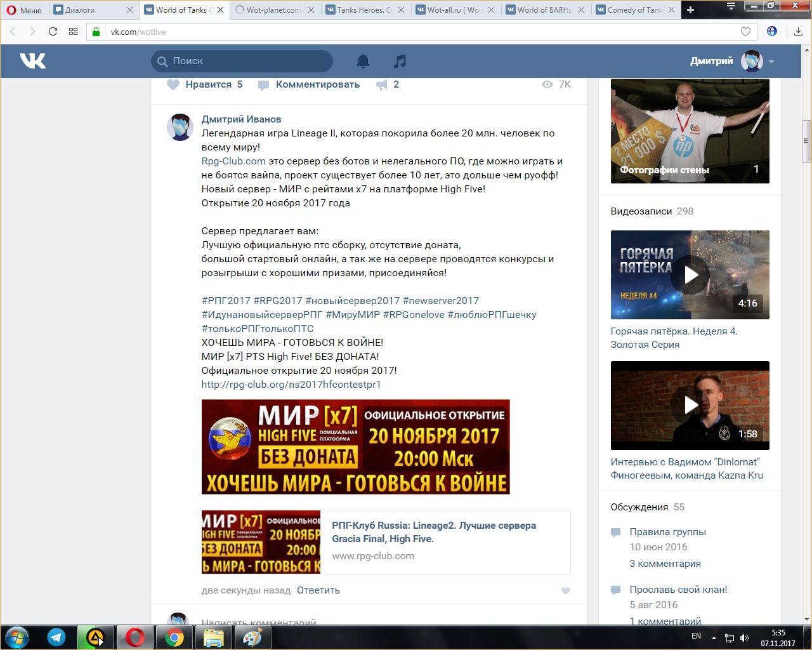Open the tab menu icon near window controls
This screenshot has height=650, width=812.
(x=731, y=6)
